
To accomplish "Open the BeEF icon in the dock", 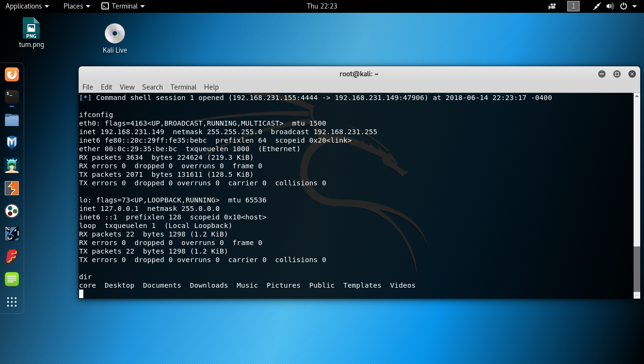I will [x=12, y=234].
